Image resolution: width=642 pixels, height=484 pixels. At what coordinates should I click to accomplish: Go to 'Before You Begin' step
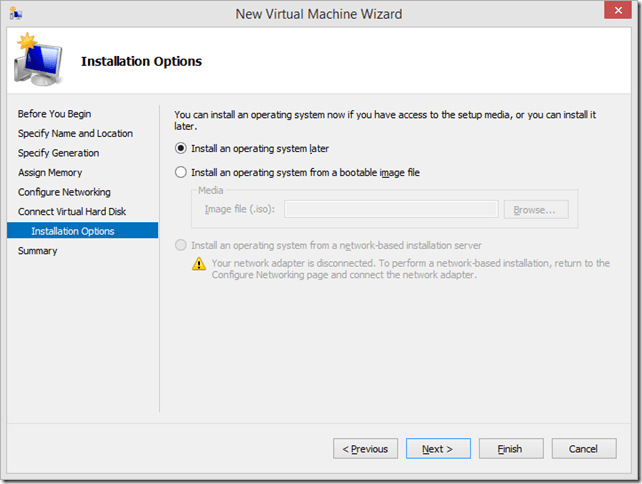(54, 114)
